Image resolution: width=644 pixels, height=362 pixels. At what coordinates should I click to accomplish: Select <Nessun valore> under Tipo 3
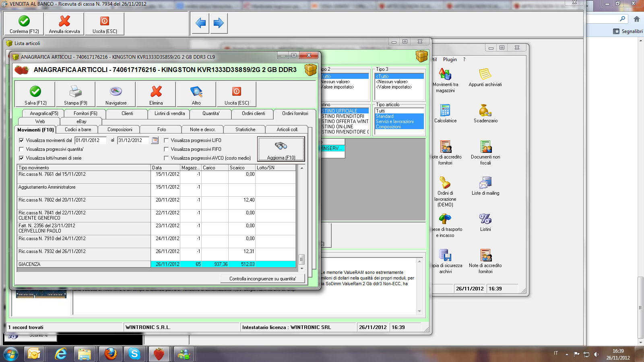tap(399, 82)
